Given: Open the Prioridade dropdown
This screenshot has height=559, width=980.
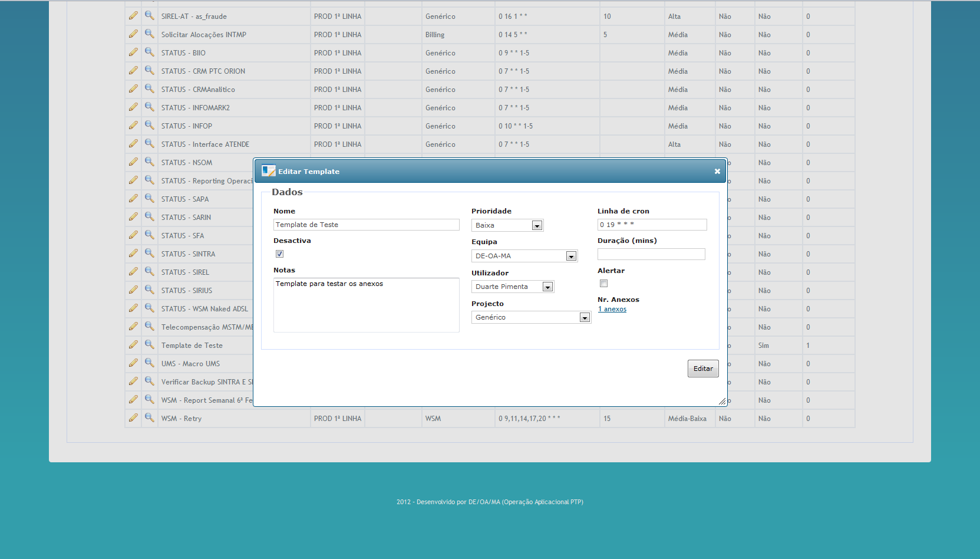Looking at the screenshot, I should pos(507,225).
